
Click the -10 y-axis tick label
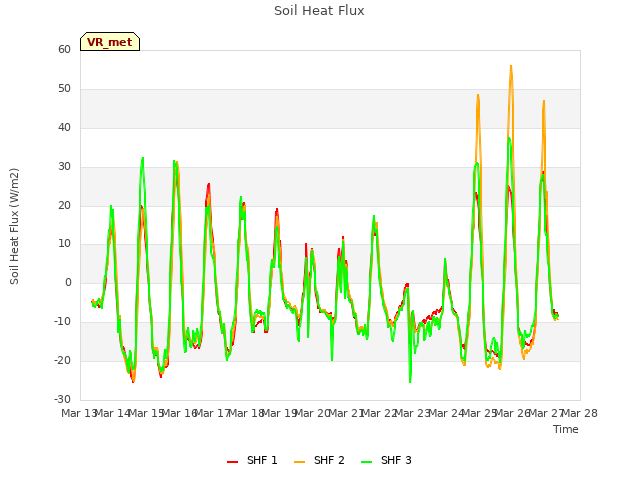click(63, 322)
